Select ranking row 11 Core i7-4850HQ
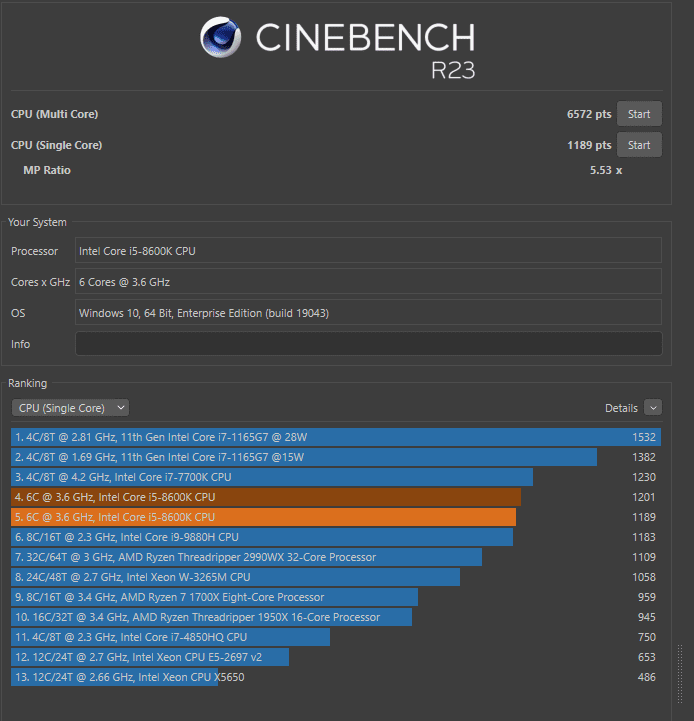694x721 pixels. [336, 637]
